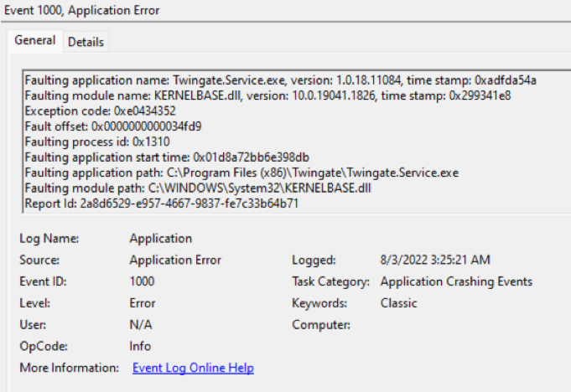
Task: Select the Event ID value 1000
Action: 142,281
